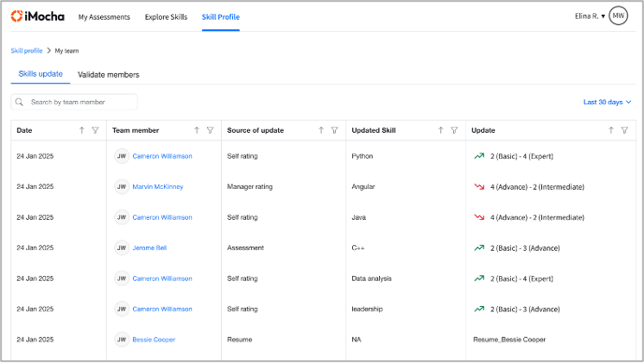Go to Explore Skills
The width and height of the screenshot is (644, 363).
(x=166, y=17)
